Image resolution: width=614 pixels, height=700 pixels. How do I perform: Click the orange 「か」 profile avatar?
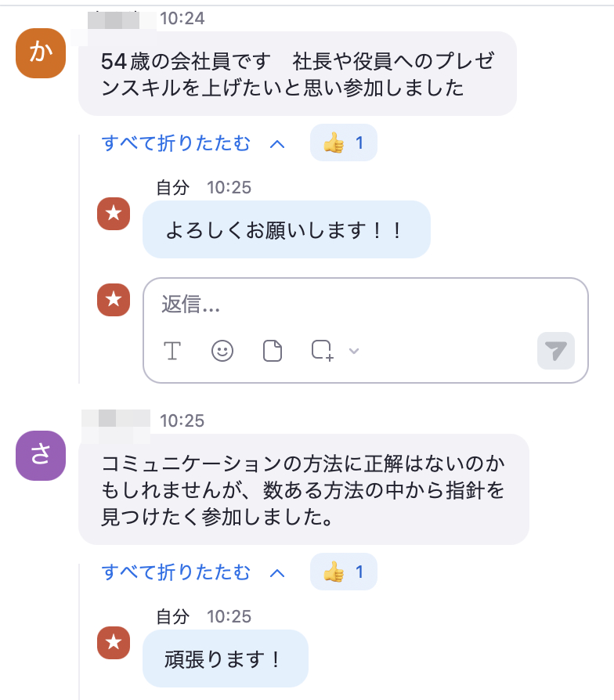39,55
